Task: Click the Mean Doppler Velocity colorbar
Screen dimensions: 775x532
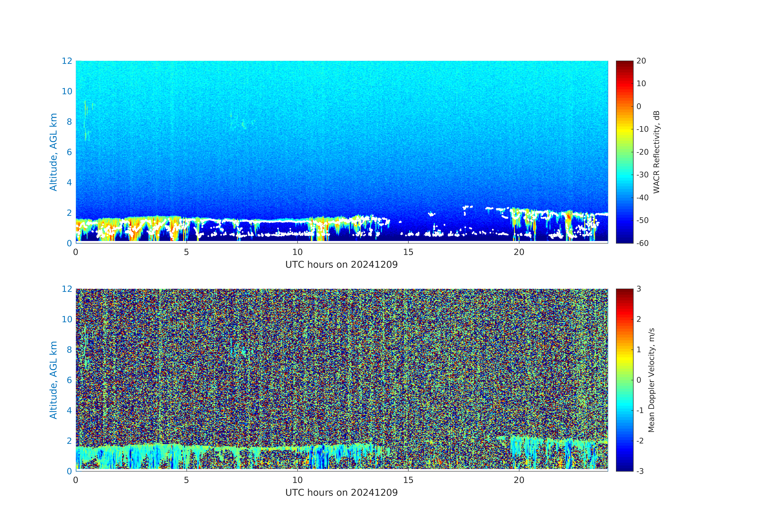Action: [x=624, y=380]
